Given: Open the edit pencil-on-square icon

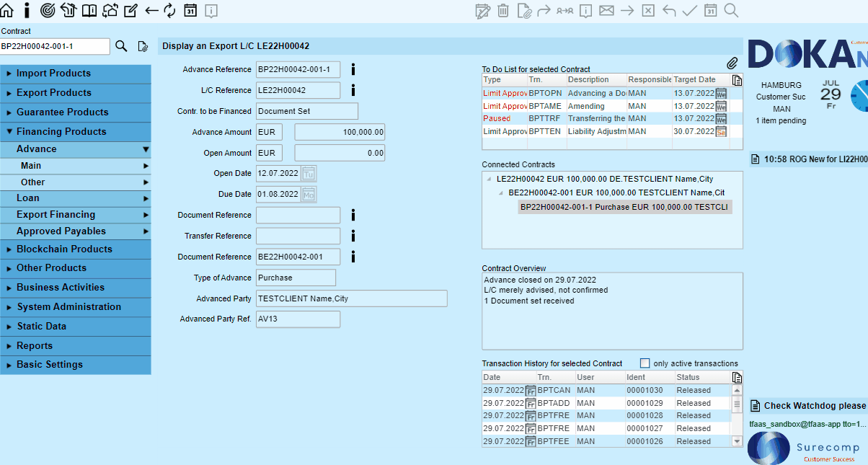Looking at the screenshot, I should click(x=131, y=10).
